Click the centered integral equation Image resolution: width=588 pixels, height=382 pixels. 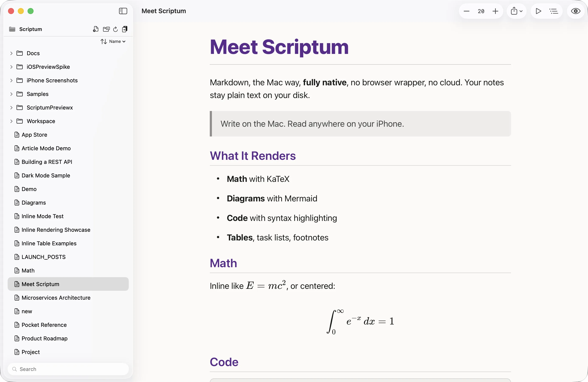(x=360, y=322)
